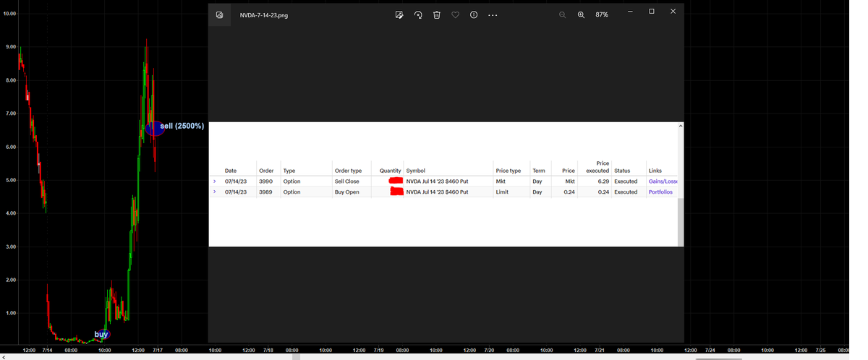
Task: Close the Photos window
Action: [673, 12]
